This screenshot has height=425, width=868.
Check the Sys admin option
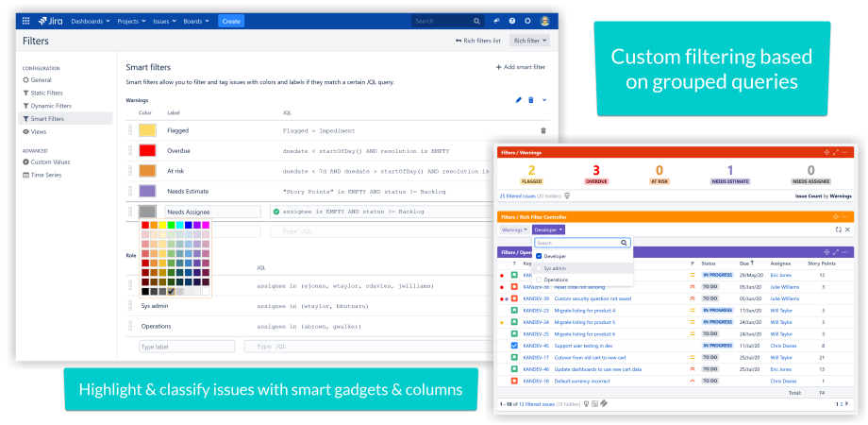[539, 268]
